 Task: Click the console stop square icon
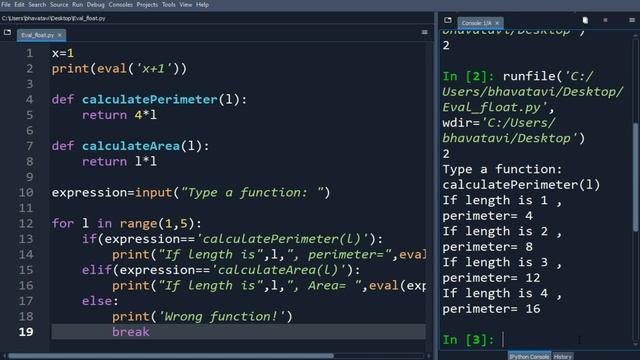tap(605, 20)
